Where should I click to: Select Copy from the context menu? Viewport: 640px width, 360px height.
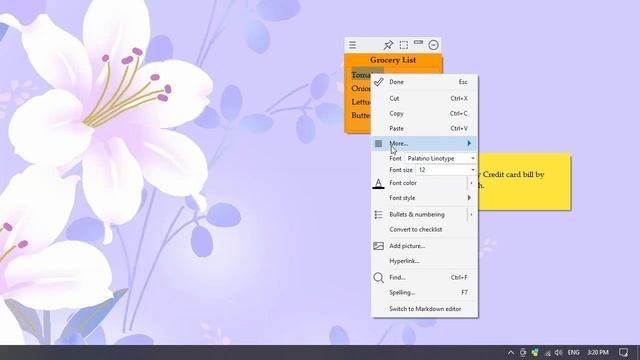pos(424,113)
